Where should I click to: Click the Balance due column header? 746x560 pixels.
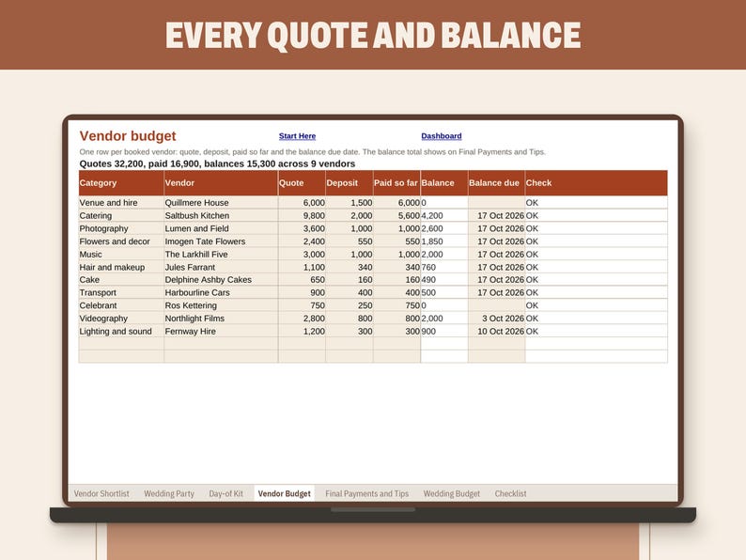[496, 183]
